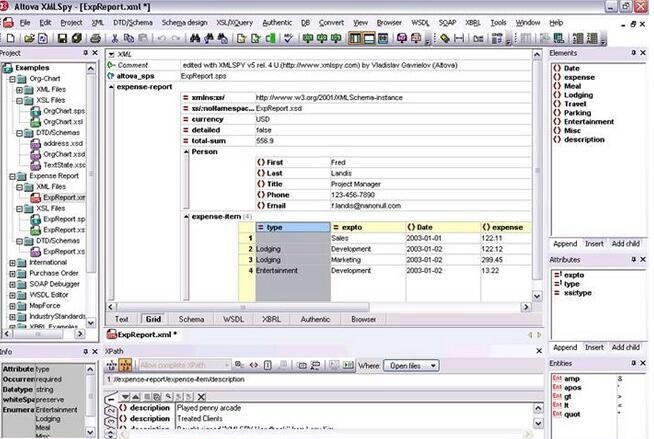The width and height of the screenshot is (654, 439).
Task: Click the Open file folder icon
Action: click(x=29, y=38)
